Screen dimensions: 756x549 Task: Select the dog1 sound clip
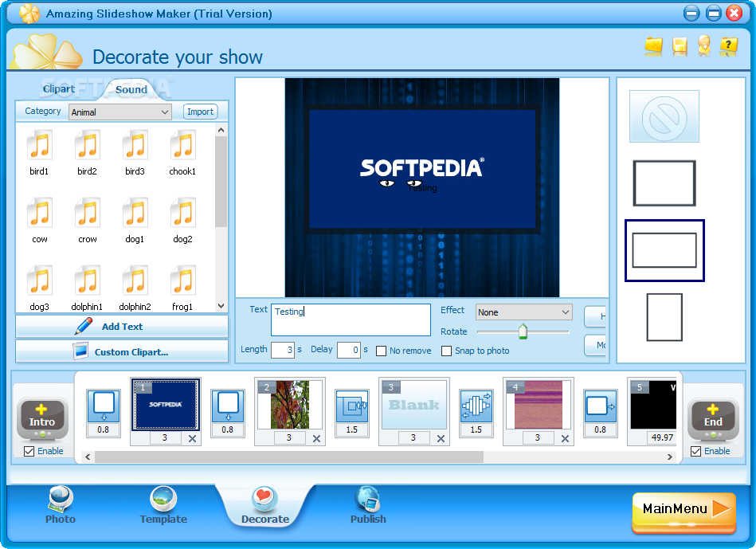(135, 220)
